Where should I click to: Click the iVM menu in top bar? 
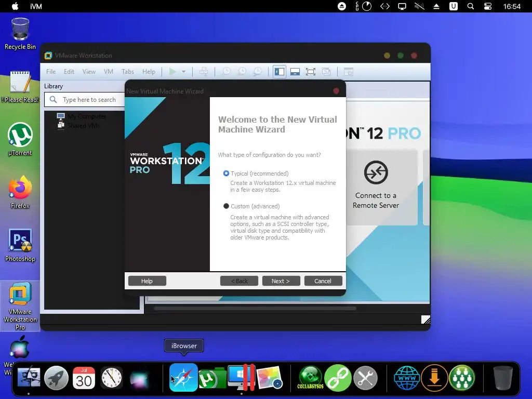36,6
